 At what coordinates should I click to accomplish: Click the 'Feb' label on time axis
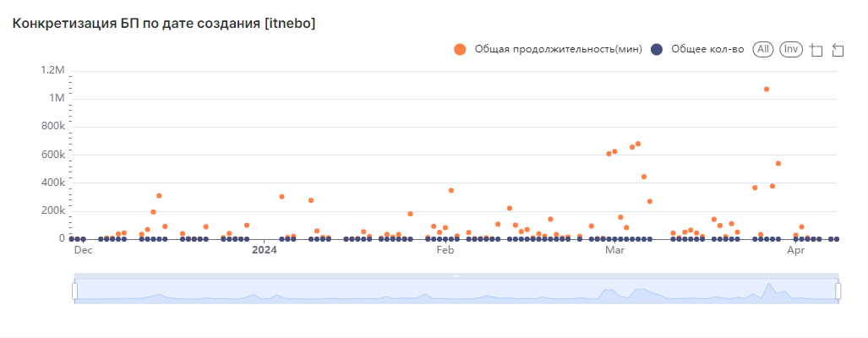pos(445,250)
